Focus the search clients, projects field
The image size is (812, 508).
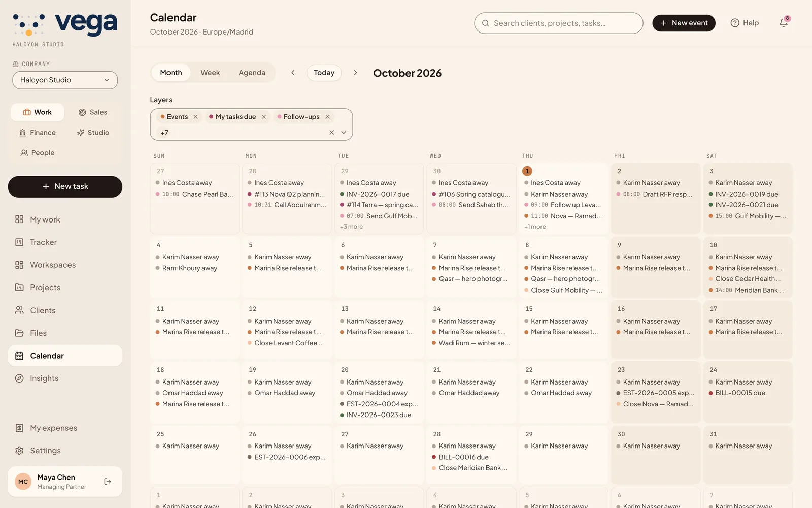tap(559, 23)
